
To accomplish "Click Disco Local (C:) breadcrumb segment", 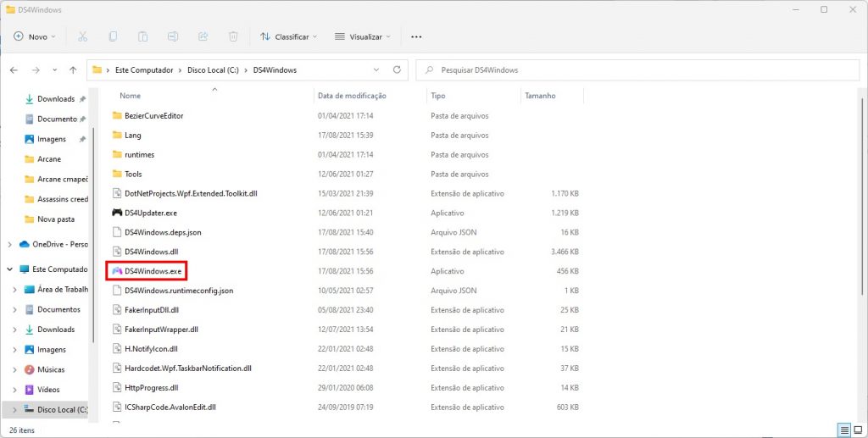I will 213,70.
